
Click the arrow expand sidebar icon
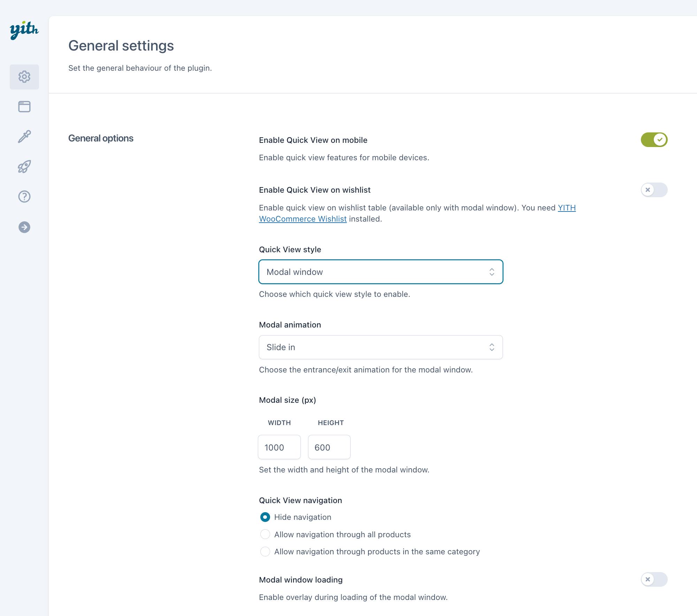click(24, 227)
